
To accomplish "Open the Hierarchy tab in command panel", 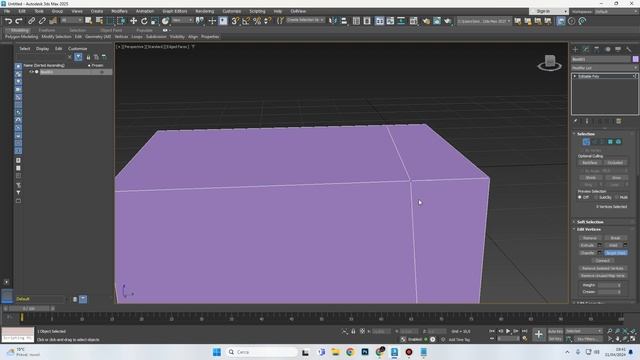I will click(597, 49).
